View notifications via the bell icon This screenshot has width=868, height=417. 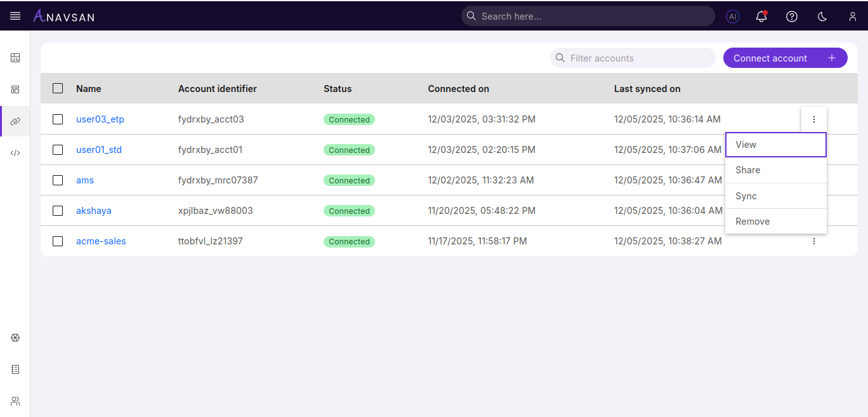pos(761,17)
